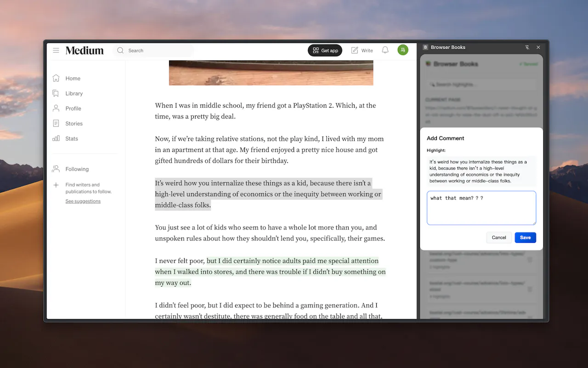Viewport: 588px width, 368px height.
Task: Open the green user avatar menu
Action: (x=403, y=50)
